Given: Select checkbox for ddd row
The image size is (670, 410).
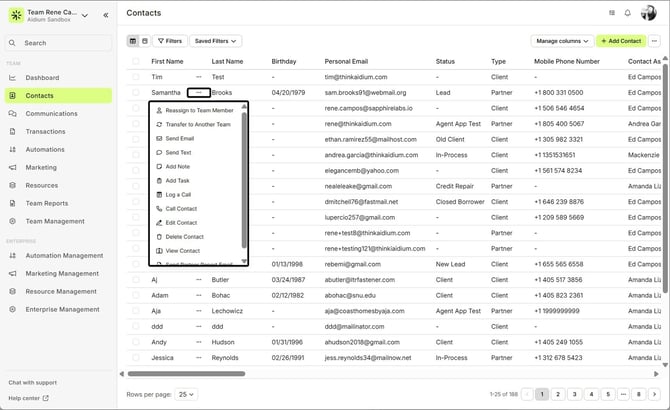Looking at the screenshot, I should click(136, 326).
